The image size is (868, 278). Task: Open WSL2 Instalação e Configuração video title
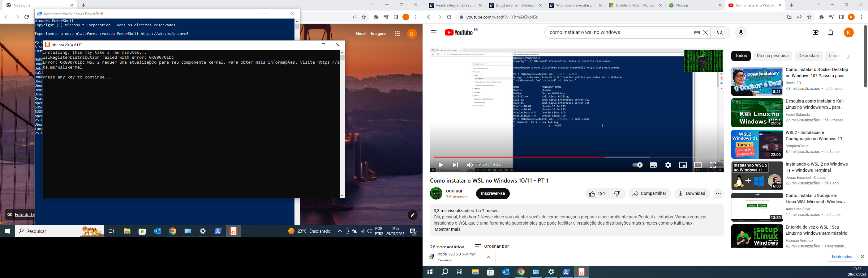[814, 136]
